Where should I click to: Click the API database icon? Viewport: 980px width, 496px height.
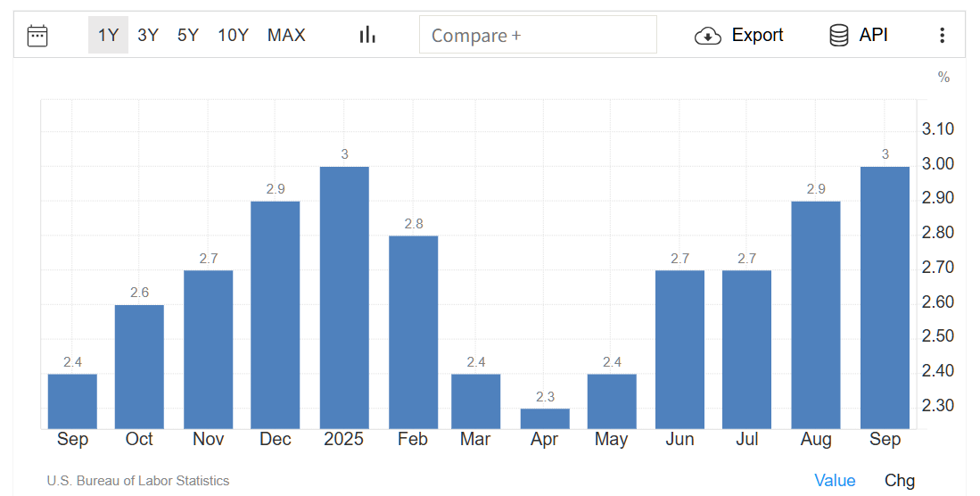838,36
